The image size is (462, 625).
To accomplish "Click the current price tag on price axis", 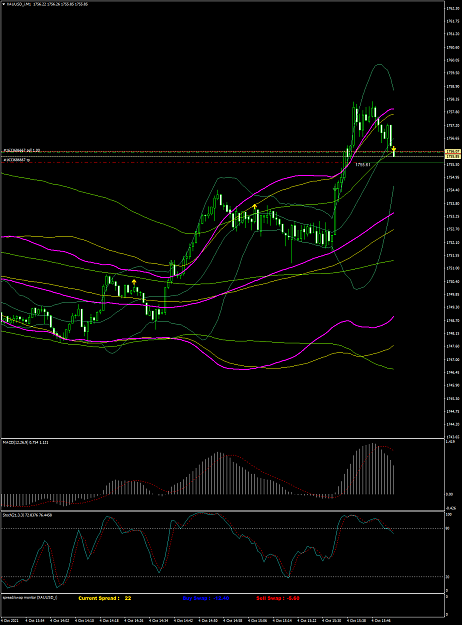I will [453, 157].
